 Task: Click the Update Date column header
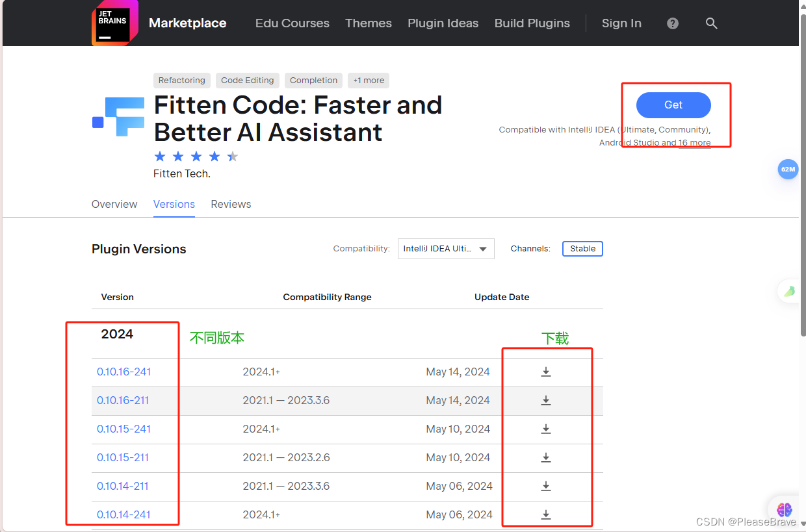[x=502, y=297]
